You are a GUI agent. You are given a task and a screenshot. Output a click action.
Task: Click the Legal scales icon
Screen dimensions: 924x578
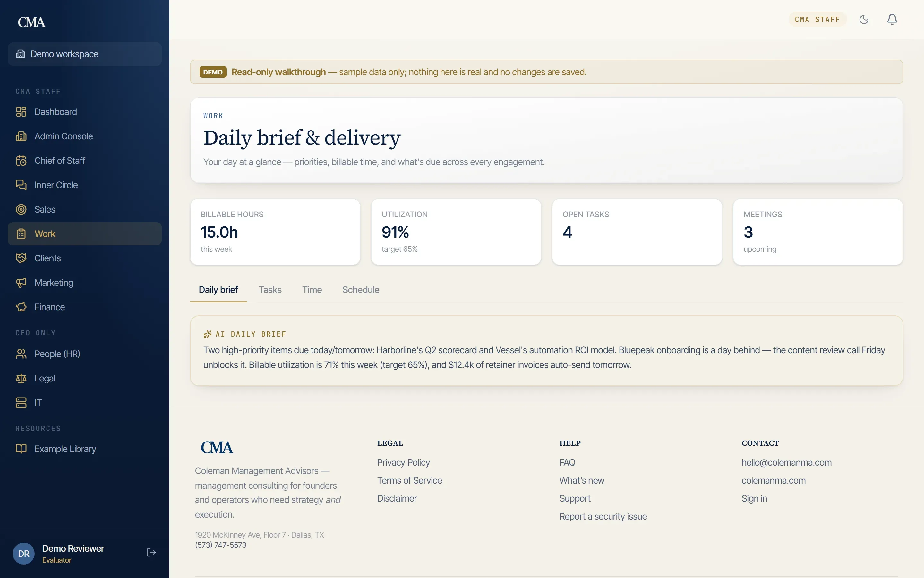[x=21, y=379]
